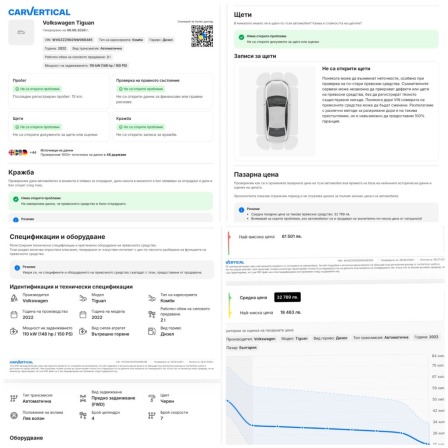This screenshot has height=448, width=448.
Task: Click the blue line on market price chart
Action: (328, 428)
